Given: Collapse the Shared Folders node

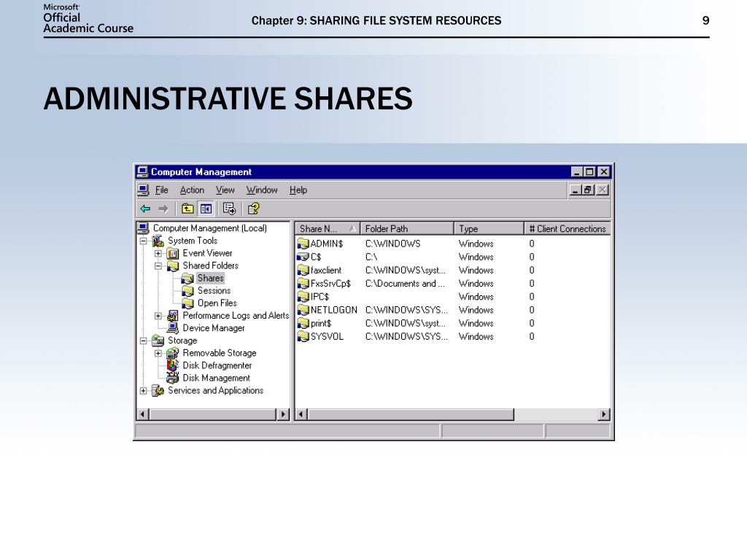Looking at the screenshot, I should coord(158,265).
